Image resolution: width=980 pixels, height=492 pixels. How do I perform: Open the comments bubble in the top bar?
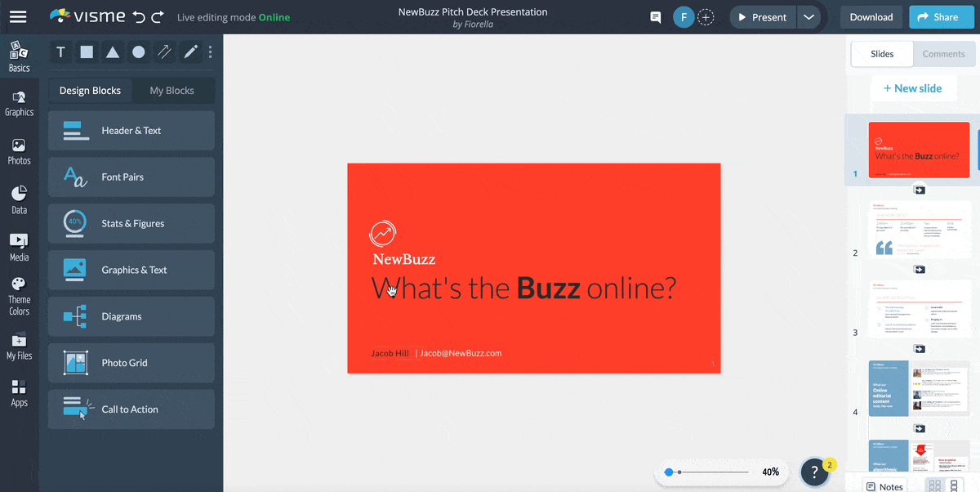(x=655, y=16)
